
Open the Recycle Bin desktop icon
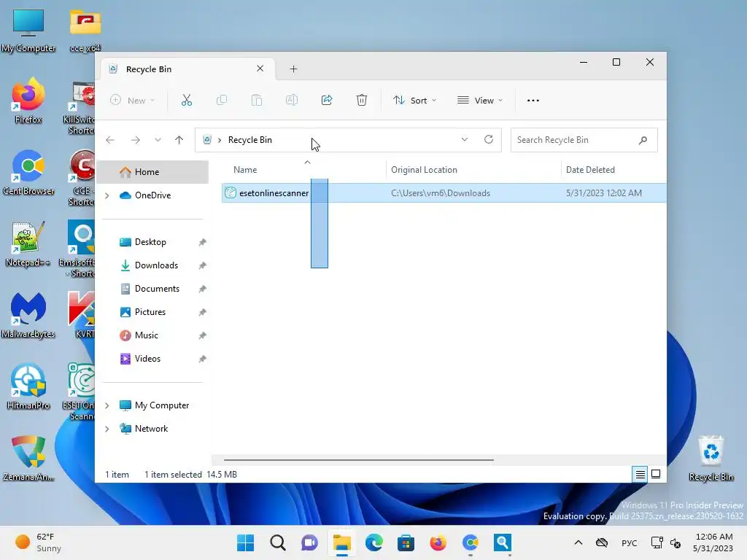pos(711,458)
